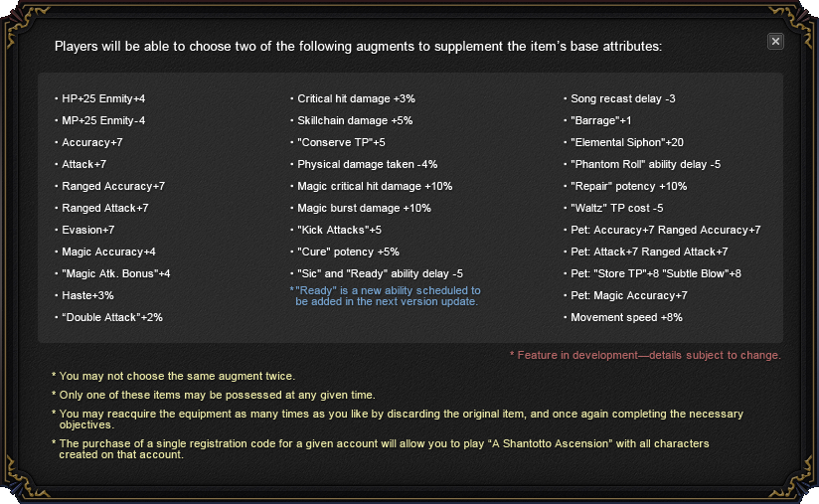Click the "Haste+3%" augment text

[87, 295]
